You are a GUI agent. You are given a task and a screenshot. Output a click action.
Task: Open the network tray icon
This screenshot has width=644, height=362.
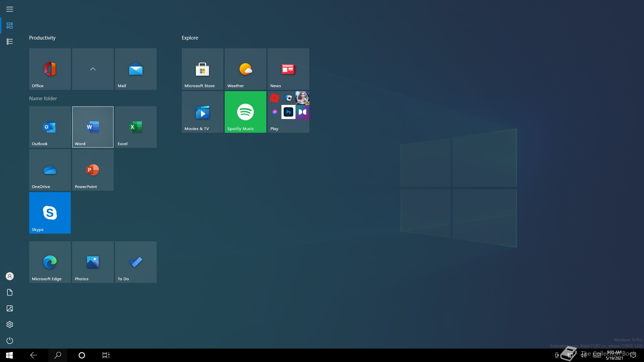pos(570,355)
